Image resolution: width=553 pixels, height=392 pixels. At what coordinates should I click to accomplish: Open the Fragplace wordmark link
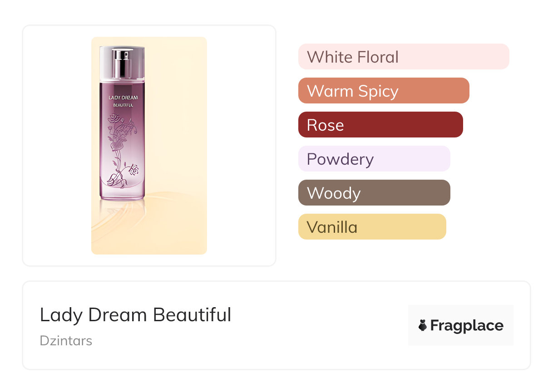pyautogui.click(x=467, y=325)
